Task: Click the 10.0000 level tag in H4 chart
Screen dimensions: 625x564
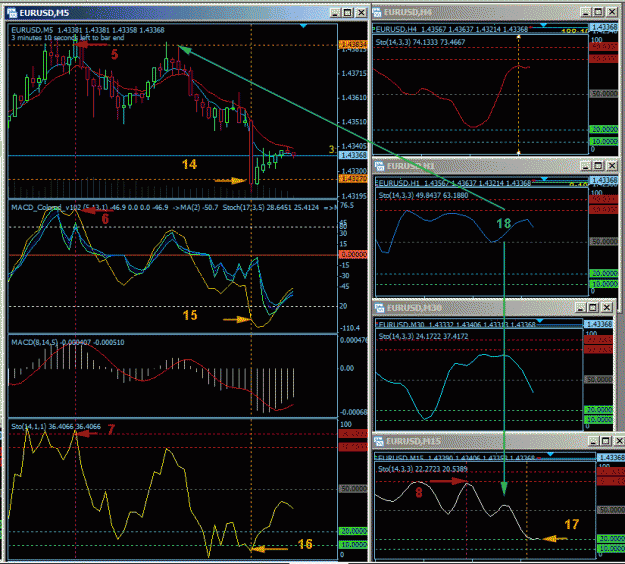Action: coord(604,142)
